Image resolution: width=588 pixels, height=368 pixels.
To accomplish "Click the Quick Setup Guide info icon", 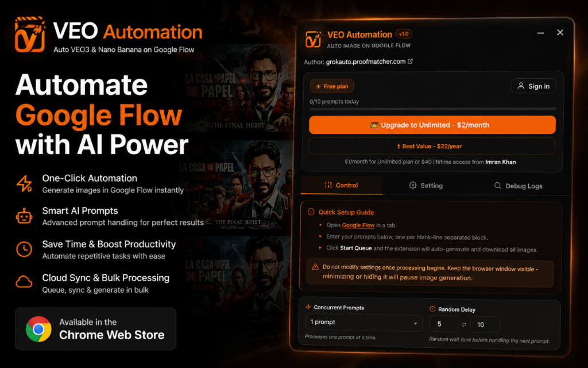I will pos(311,212).
